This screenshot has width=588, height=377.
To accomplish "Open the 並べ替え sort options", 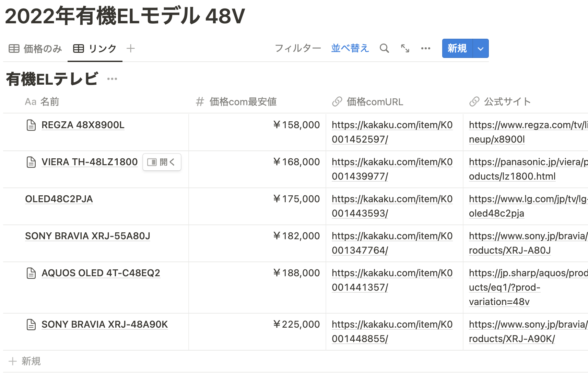I will coord(350,48).
